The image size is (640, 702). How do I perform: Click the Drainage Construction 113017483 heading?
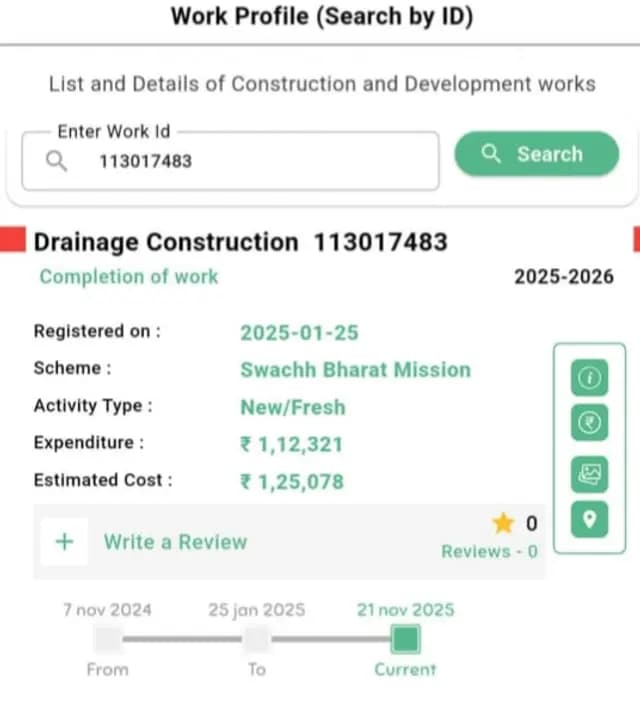tap(240, 242)
